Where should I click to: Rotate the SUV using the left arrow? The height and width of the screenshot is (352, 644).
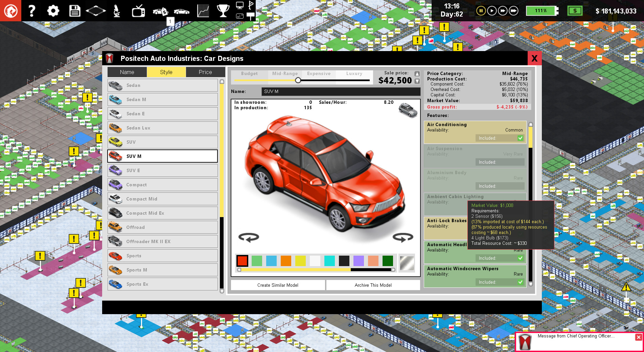click(x=249, y=238)
